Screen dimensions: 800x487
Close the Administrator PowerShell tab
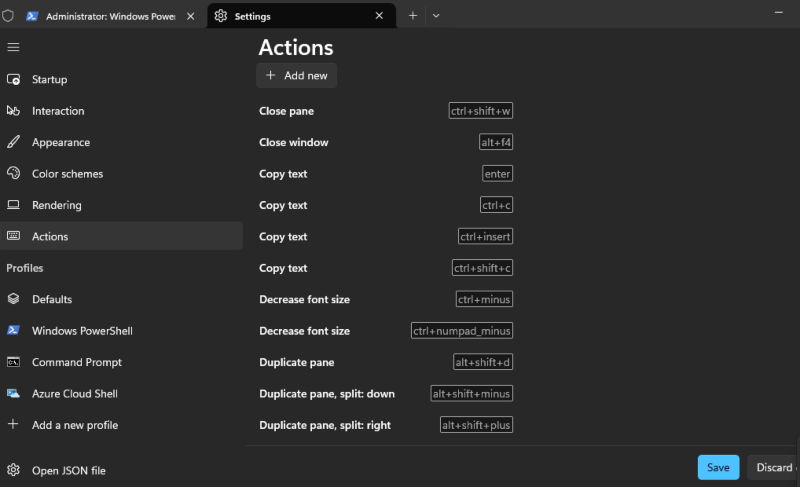pos(190,16)
